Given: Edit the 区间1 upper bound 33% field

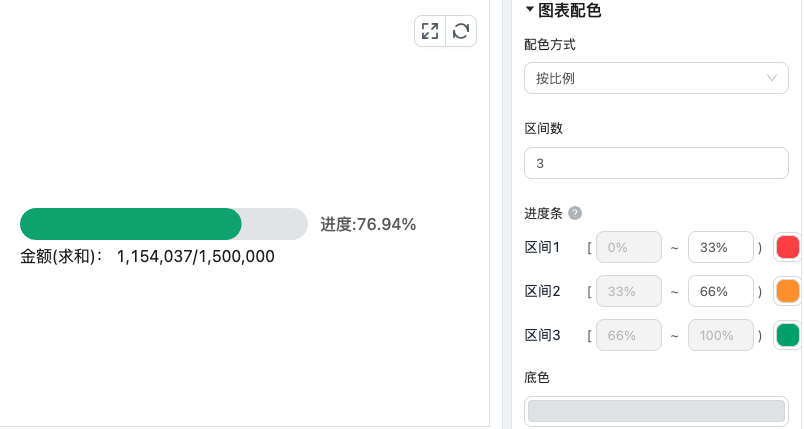Looking at the screenshot, I should (x=720, y=247).
